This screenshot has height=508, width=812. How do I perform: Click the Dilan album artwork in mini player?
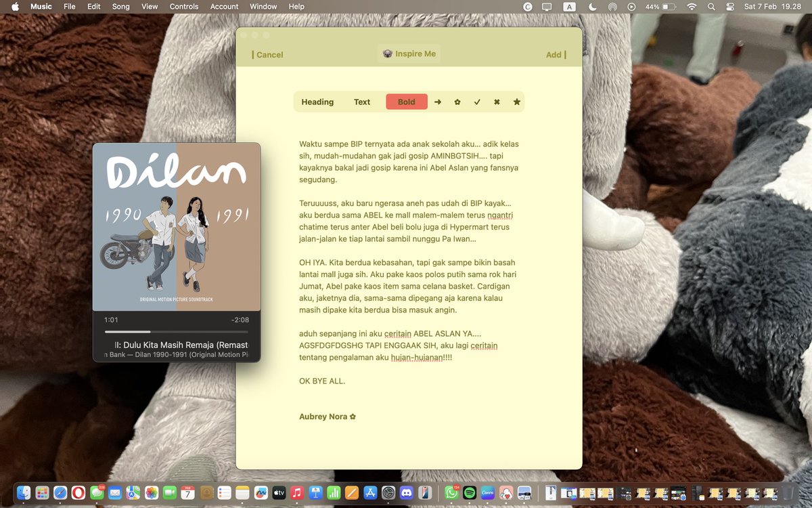pyautogui.click(x=177, y=227)
